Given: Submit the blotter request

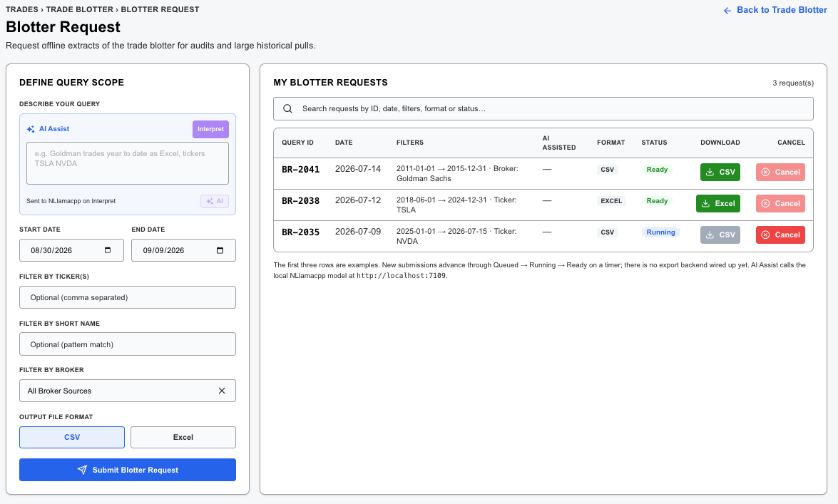Looking at the screenshot, I should point(127,470).
